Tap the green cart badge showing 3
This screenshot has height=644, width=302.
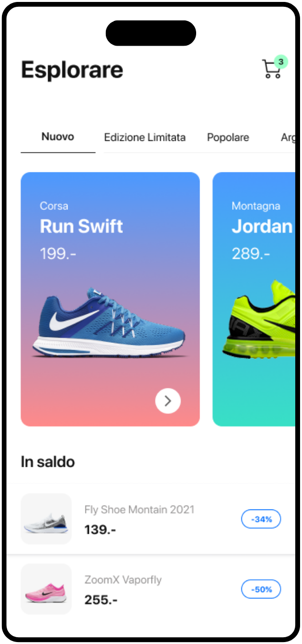[x=281, y=62]
